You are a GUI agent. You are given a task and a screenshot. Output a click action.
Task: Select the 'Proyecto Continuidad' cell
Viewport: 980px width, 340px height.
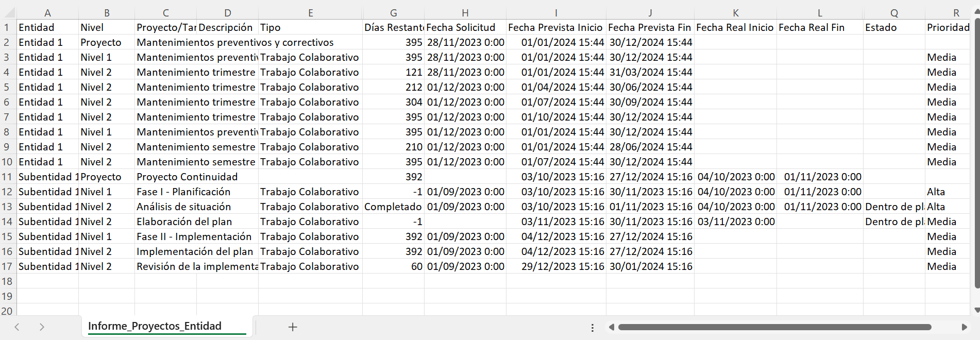tap(187, 177)
